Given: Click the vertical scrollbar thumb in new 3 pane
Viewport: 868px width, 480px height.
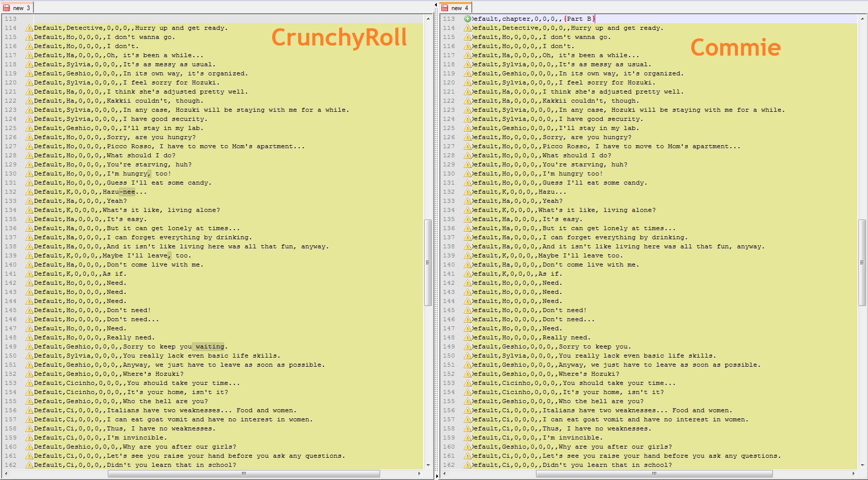Looking at the screenshot, I should [428, 263].
